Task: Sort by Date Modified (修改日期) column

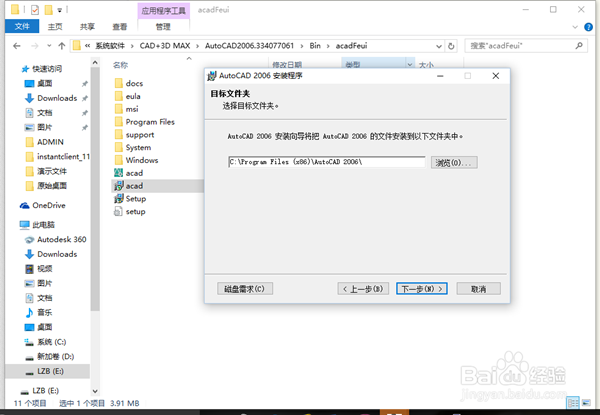Action: coord(287,65)
